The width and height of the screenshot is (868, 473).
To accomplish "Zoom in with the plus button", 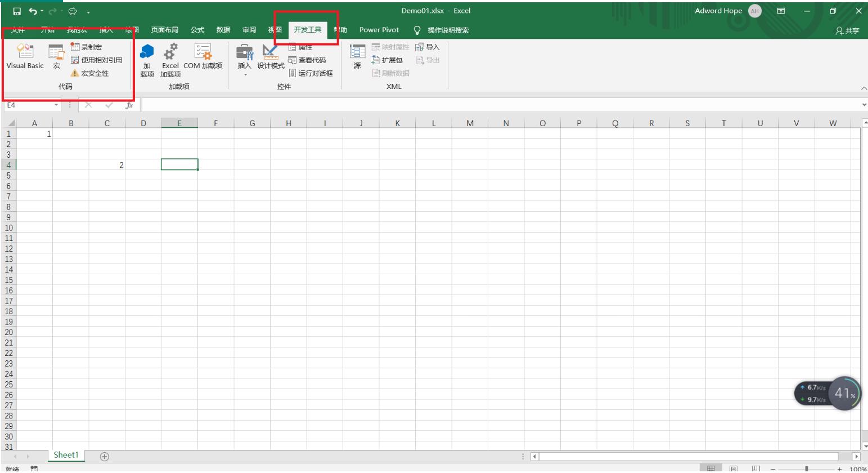I will click(x=840, y=469).
